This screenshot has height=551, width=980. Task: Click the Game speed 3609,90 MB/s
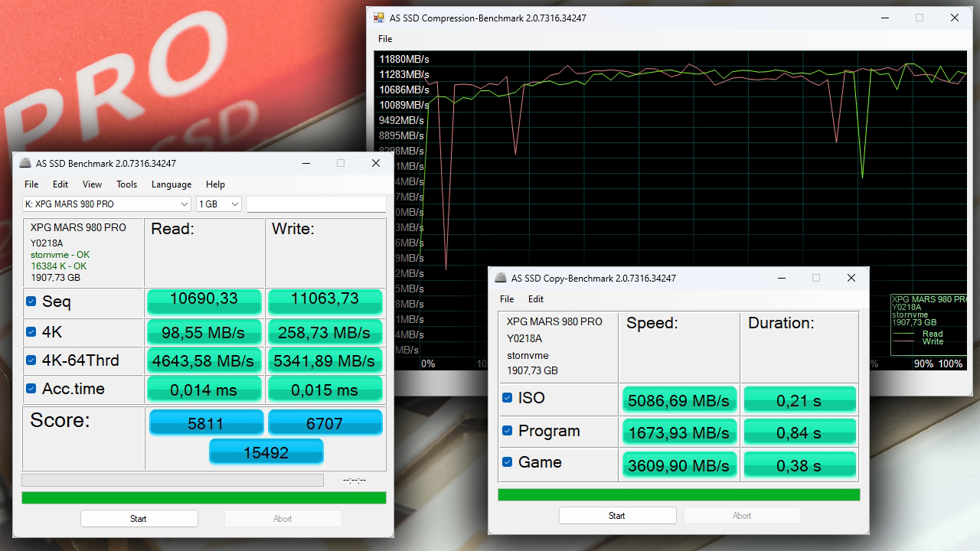point(679,465)
